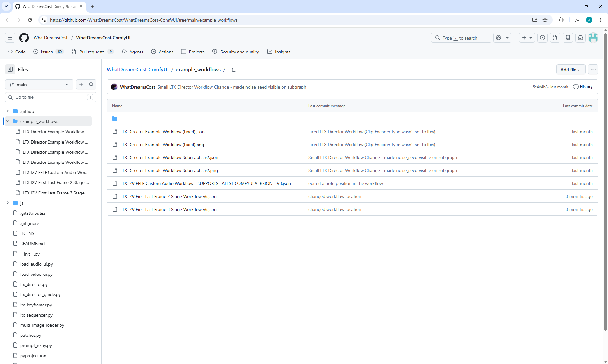Open the create new plus dropdown
This screenshot has height=364, width=608.
[527, 38]
